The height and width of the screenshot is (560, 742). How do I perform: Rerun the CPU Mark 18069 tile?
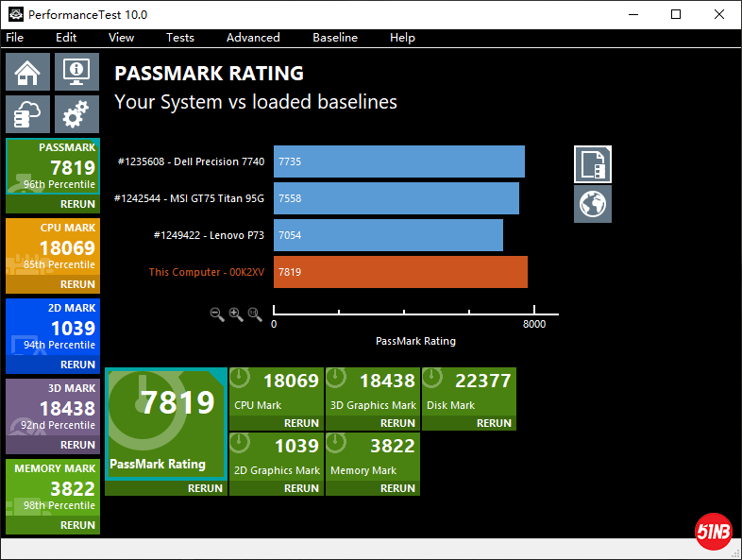(301, 423)
